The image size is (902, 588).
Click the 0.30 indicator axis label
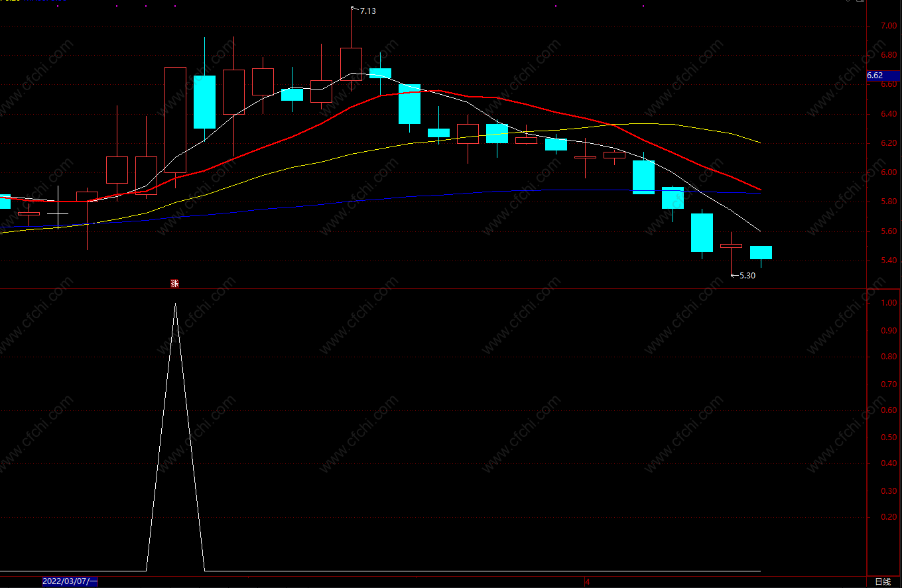click(889, 491)
